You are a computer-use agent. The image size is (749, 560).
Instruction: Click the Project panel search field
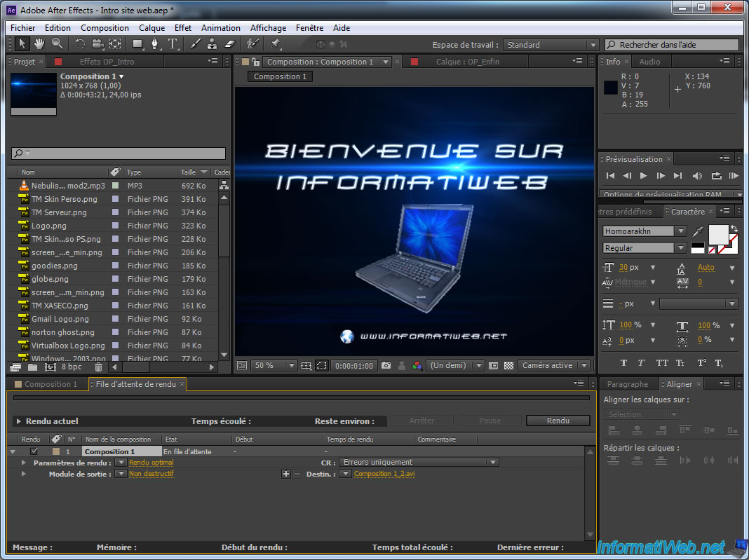[119, 153]
